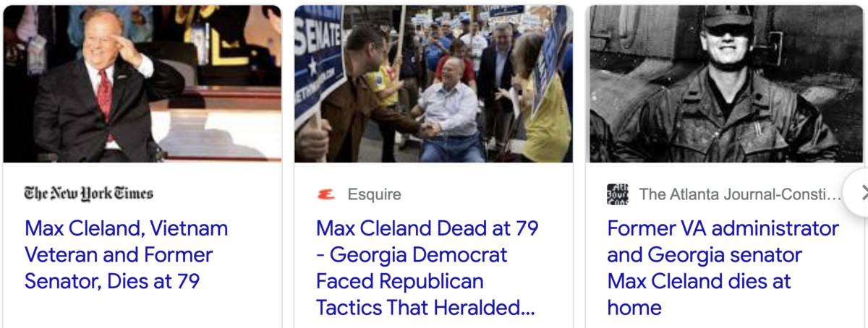Click the Atlanta Journal-Constitution favicon
Screen dimensions: 868x328
point(618,194)
